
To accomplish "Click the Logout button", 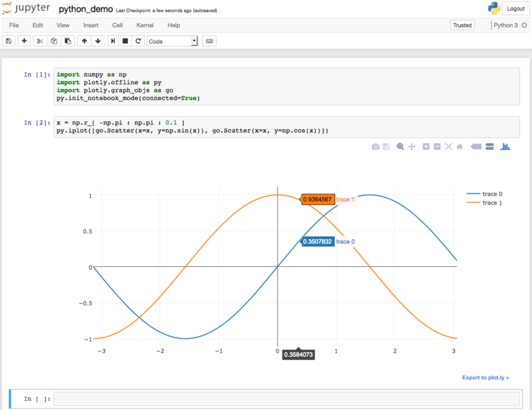I will point(516,9).
